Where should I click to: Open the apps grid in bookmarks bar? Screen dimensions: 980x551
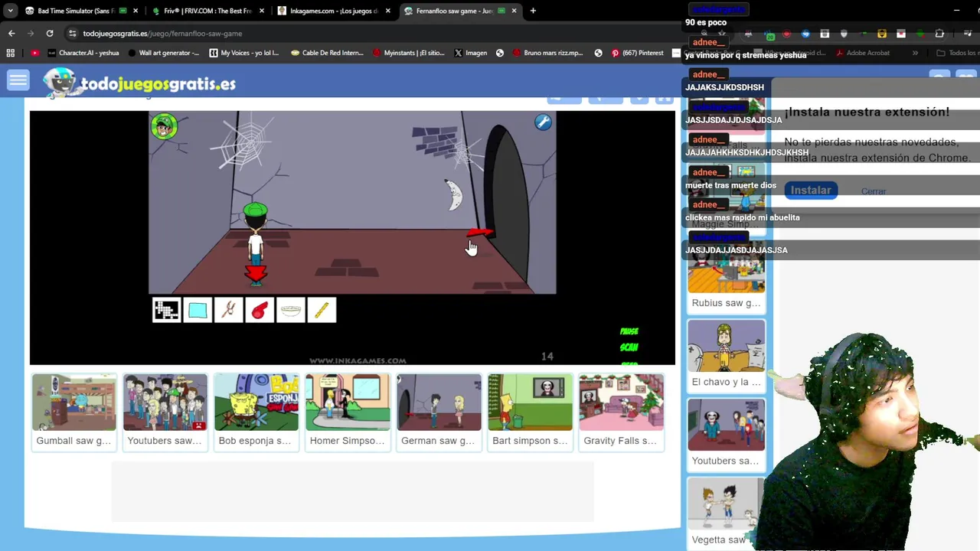point(11,53)
